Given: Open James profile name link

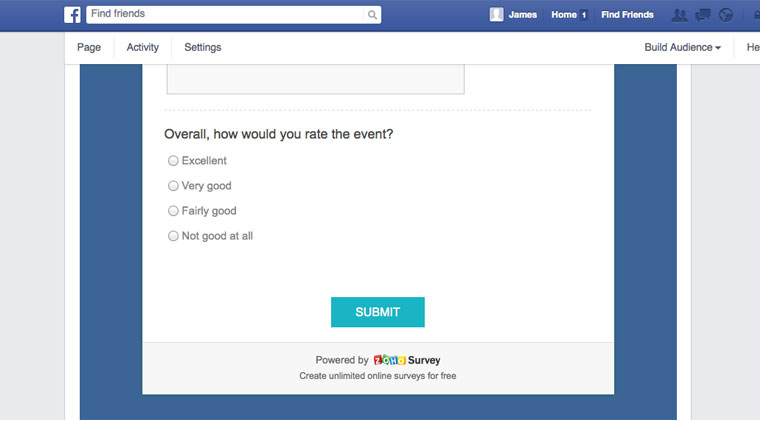Looking at the screenshot, I should pos(522,15).
